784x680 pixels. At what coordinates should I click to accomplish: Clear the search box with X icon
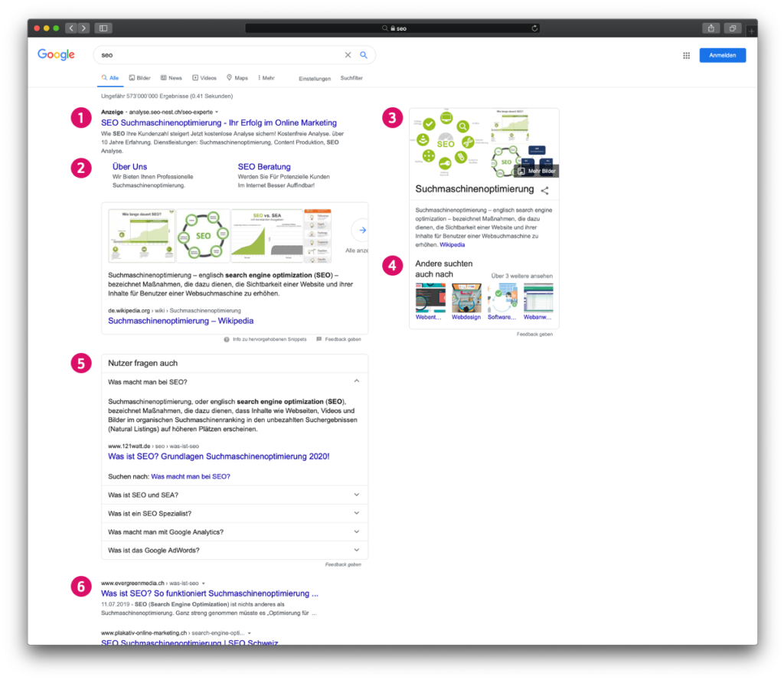click(348, 55)
